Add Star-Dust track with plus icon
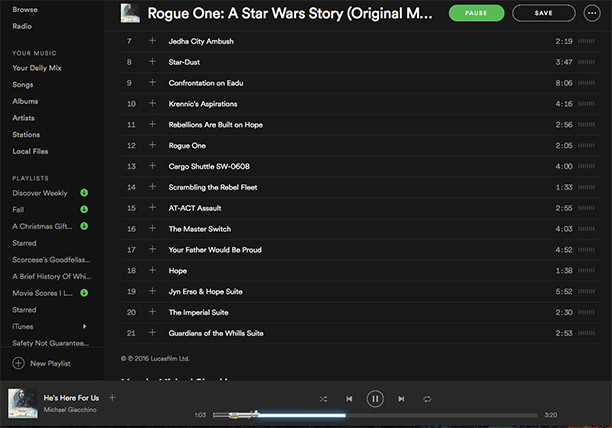The image size is (612, 428). click(x=152, y=62)
